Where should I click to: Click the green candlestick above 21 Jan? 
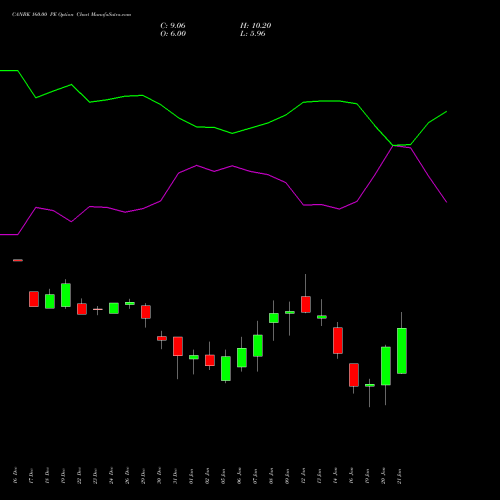point(402,351)
